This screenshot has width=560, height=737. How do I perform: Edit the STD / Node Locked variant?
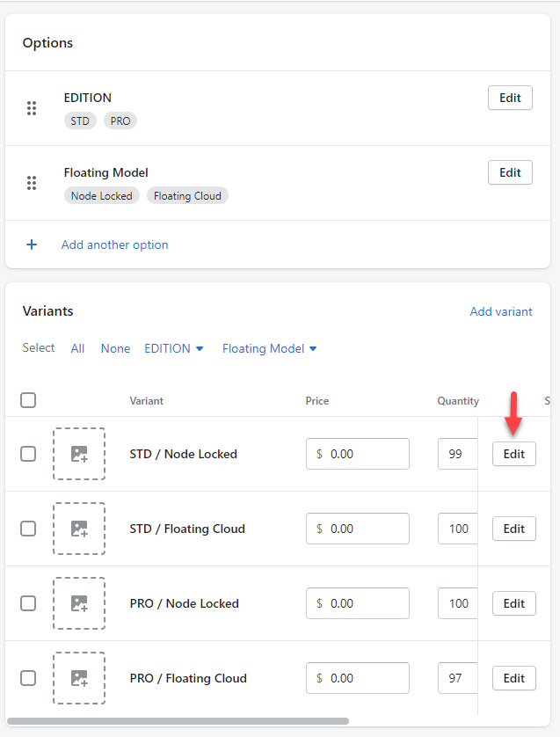pos(514,454)
